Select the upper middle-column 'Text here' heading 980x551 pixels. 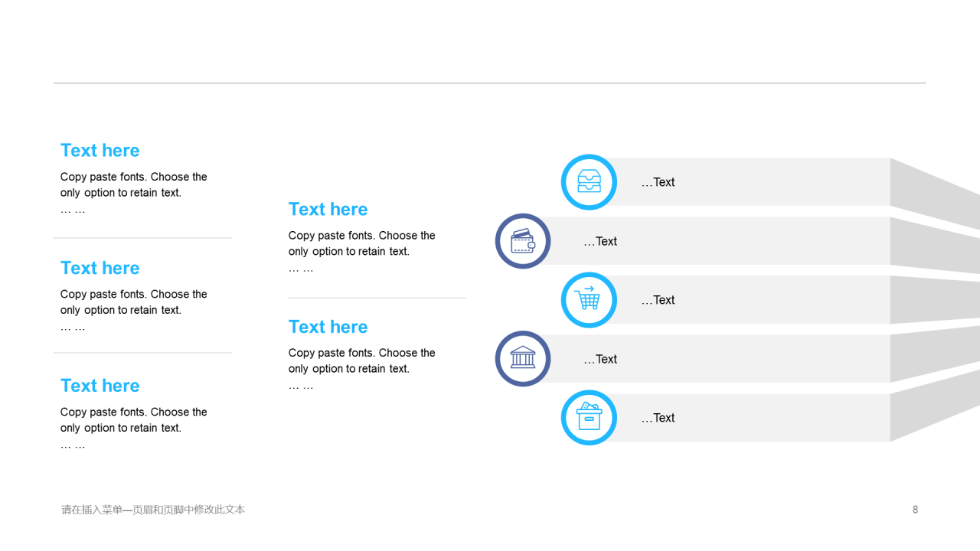pos(328,210)
